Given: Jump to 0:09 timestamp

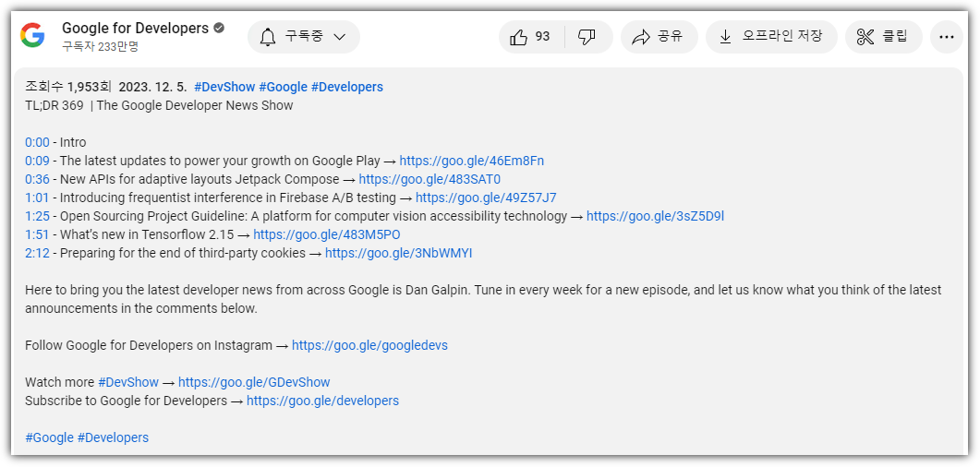Looking at the screenshot, I should tap(37, 162).
